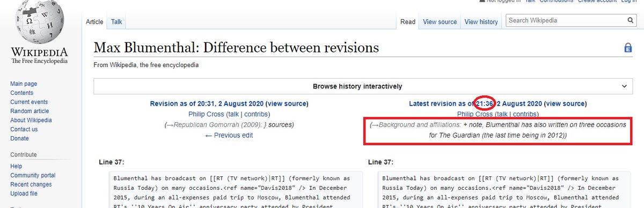The width and height of the screenshot is (644, 208).
Task: Open Revision as of 20:31 link
Action: pyautogui.click(x=206, y=103)
